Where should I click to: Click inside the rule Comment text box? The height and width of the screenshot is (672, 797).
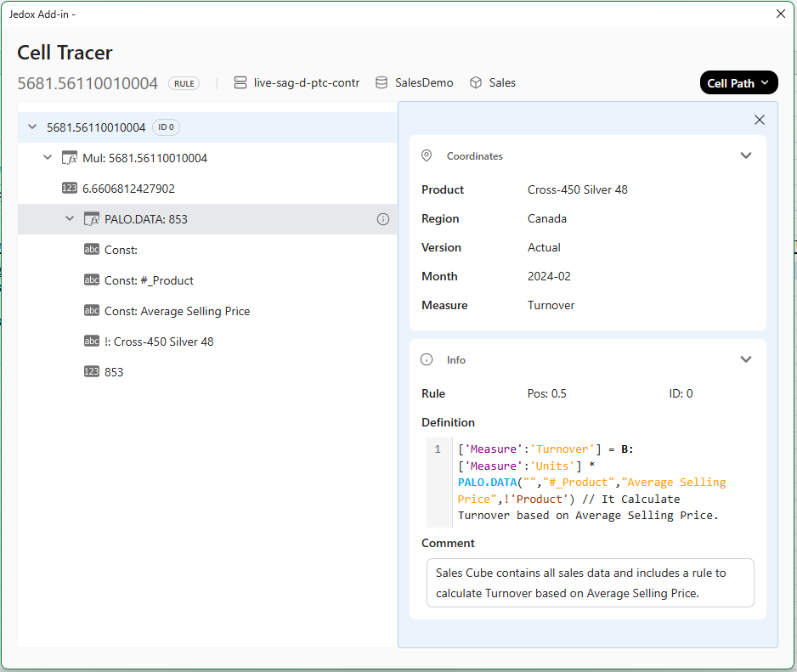590,583
